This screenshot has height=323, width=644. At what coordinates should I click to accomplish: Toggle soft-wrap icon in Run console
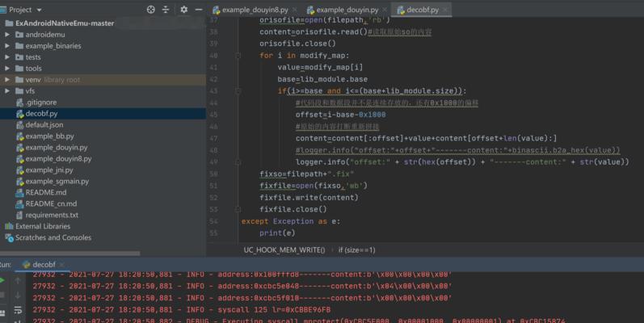[18, 310]
